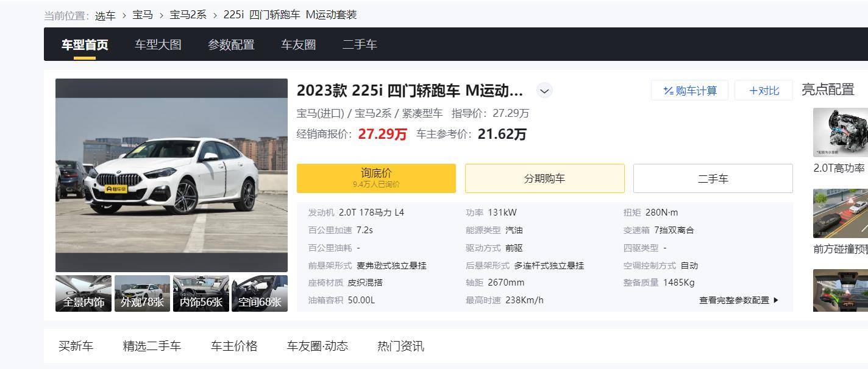Image resolution: width=868 pixels, height=369 pixels.
Task: Click curb weight value 1485Kg
Action: click(678, 283)
